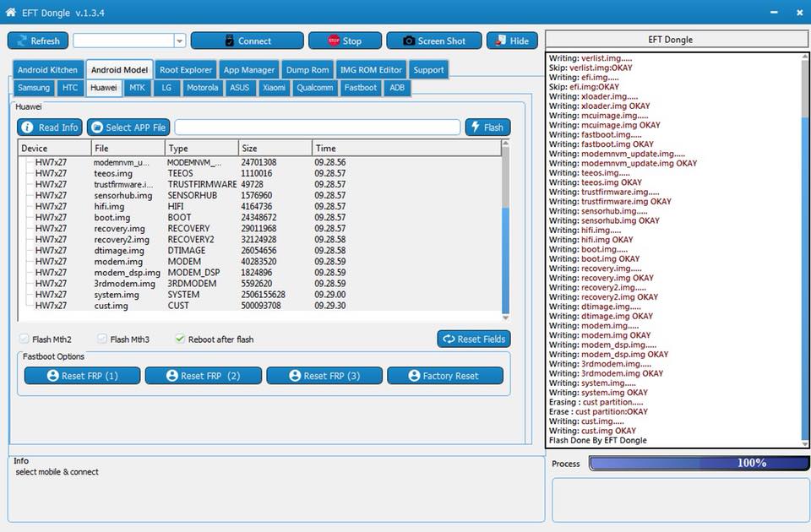
Task: Enable the Flash Mth3 checkbox
Action: (x=102, y=339)
